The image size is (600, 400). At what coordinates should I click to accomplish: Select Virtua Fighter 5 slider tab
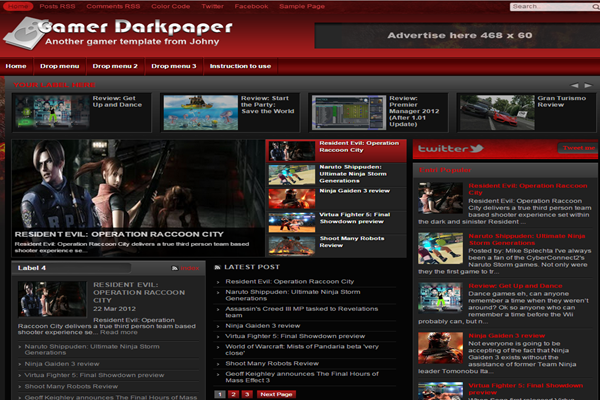(336, 222)
